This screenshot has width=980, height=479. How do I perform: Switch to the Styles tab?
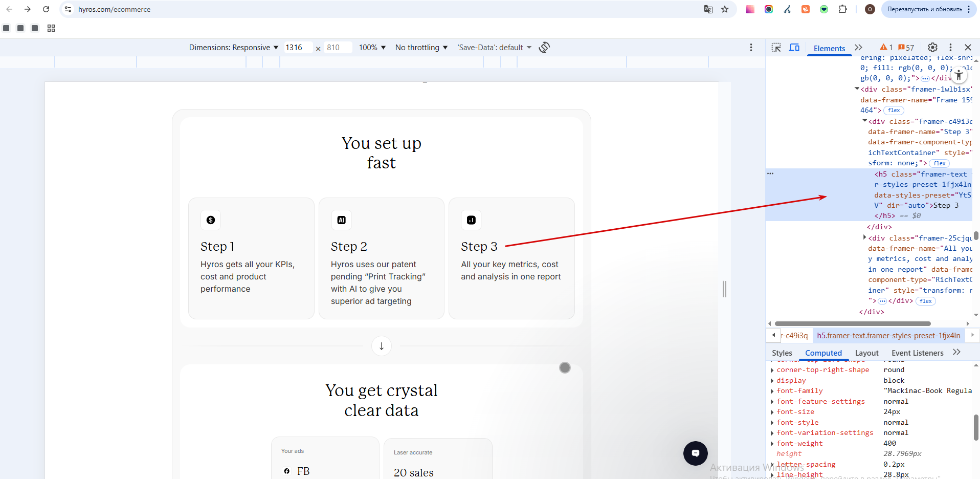[x=782, y=353]
